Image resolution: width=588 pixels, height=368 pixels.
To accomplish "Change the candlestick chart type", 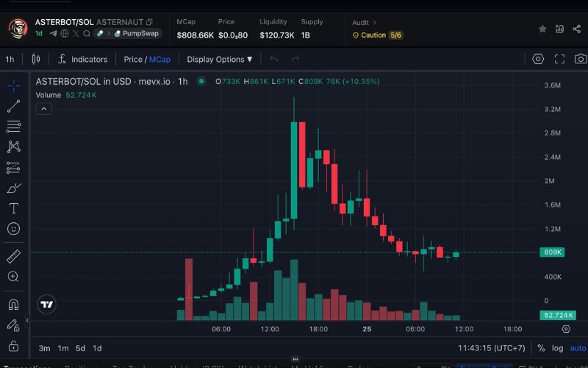I will click(x=35, y=60).
